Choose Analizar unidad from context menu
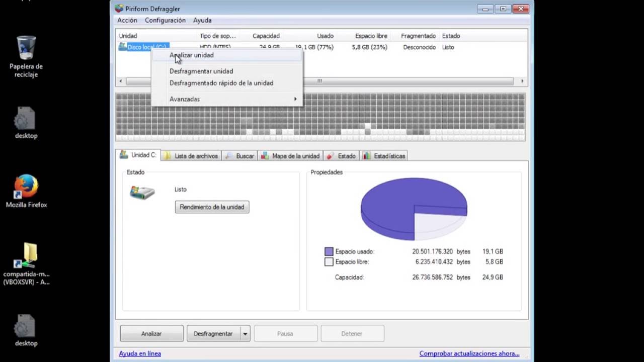This screenshot has width=644, height=362. pyautogui.click(x=227, y=55)
